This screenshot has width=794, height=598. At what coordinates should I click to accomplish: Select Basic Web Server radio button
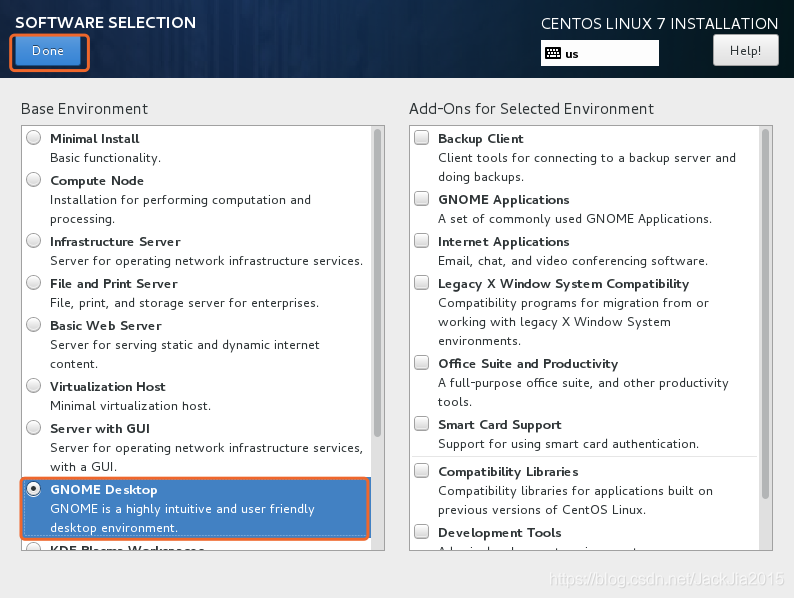(34, 325)
